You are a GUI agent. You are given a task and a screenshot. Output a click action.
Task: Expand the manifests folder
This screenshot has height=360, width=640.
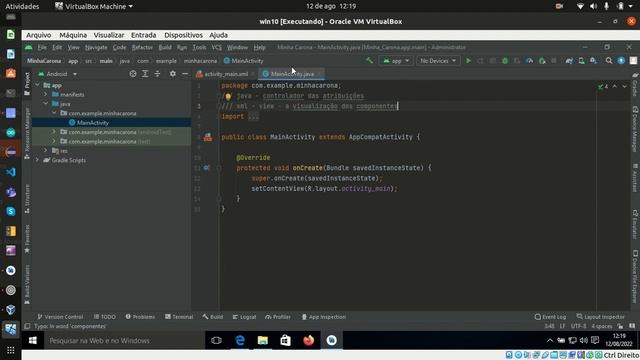click(46, 95)
